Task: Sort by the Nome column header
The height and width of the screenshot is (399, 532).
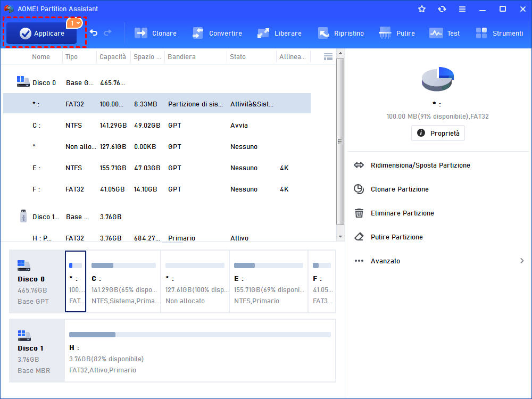Action: coord(41,57)
